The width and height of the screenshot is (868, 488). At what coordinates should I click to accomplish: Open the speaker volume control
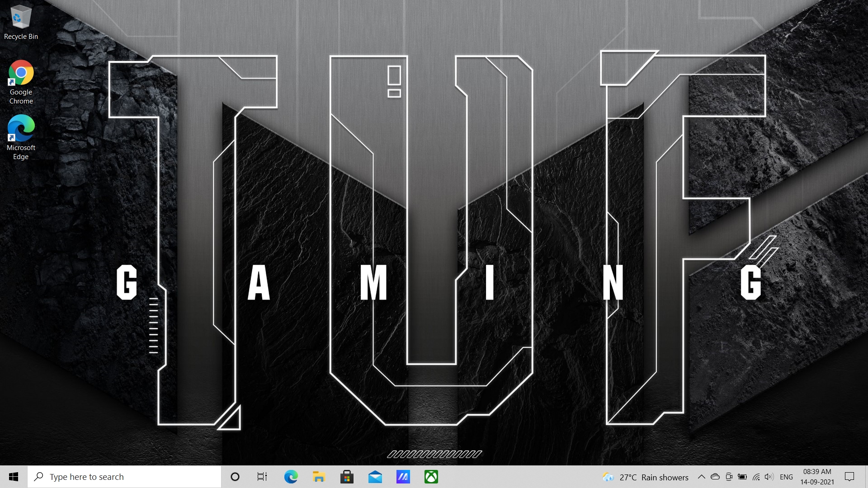tap(769, 477)
